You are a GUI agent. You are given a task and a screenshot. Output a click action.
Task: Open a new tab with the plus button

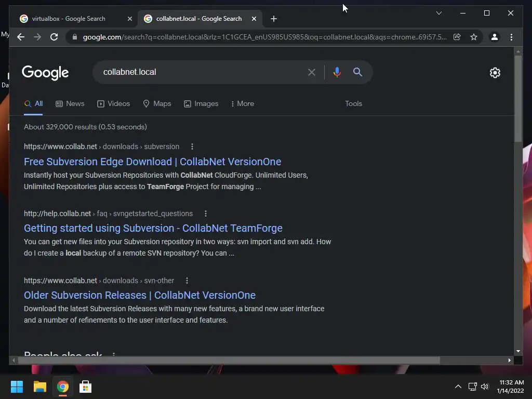click(274, 19)
